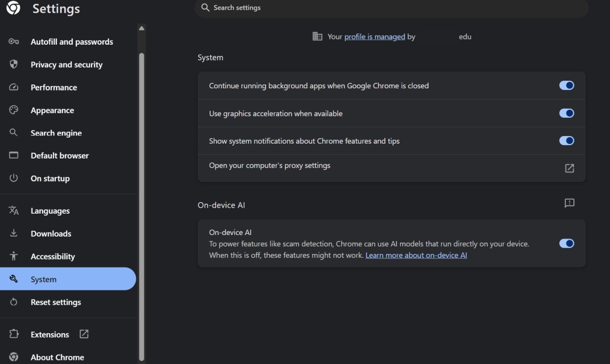
Task: Click the magnifier icon beside Search engine
Action: tap(14, 133)
